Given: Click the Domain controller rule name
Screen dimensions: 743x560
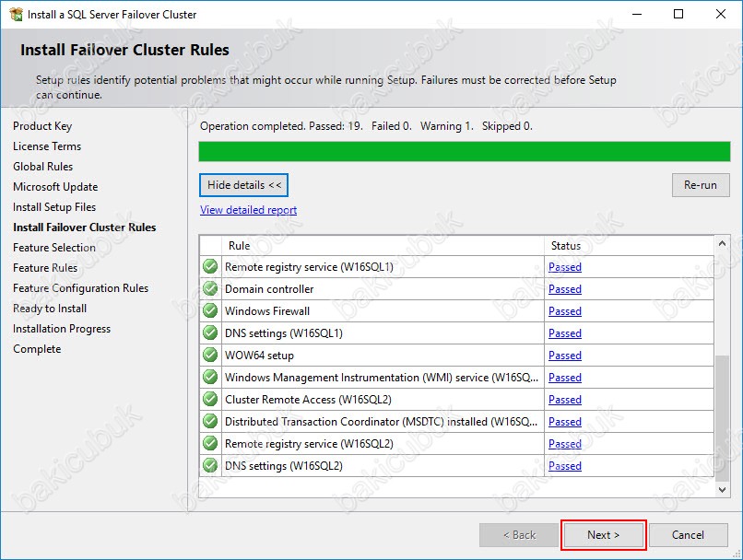Looking at the screenshot, I should (269, 289).
